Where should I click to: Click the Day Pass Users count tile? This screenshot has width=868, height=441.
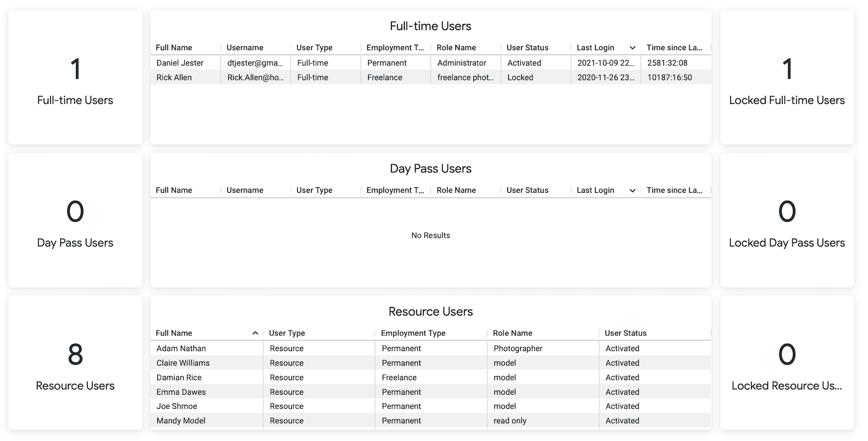click(x=75, y=220)
